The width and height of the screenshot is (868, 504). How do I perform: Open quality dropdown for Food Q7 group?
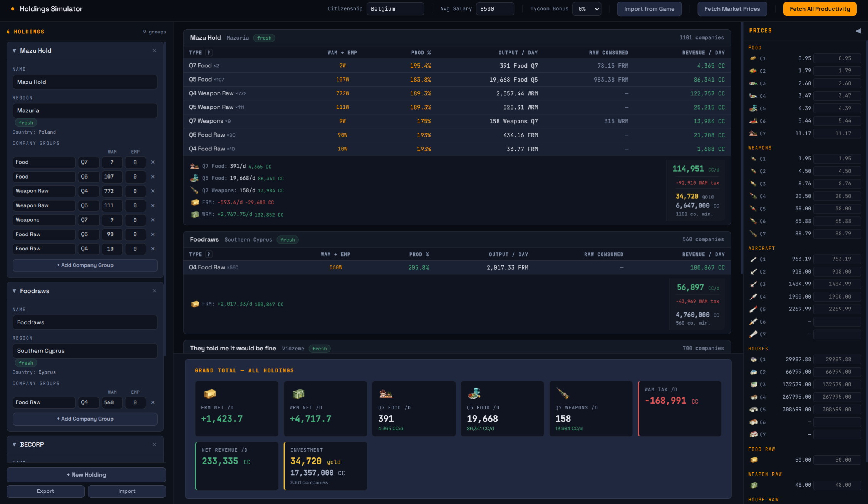89,162
